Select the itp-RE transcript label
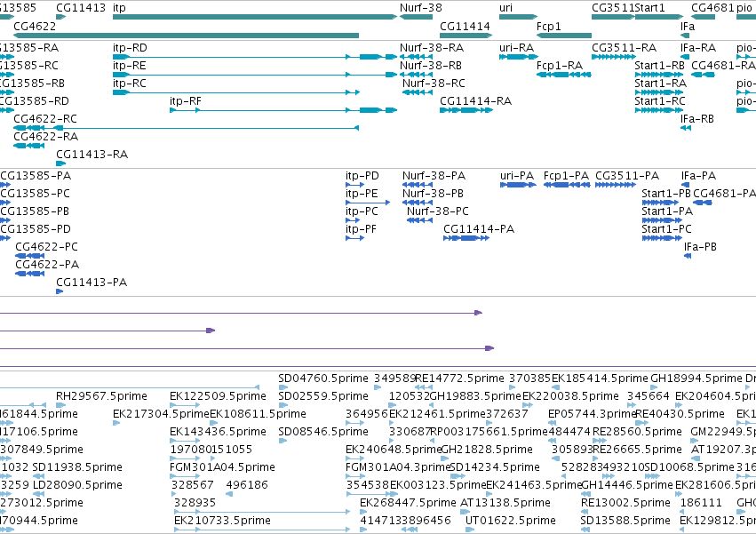The height and width of the screenshot is (534, 756). pos(129,66)
